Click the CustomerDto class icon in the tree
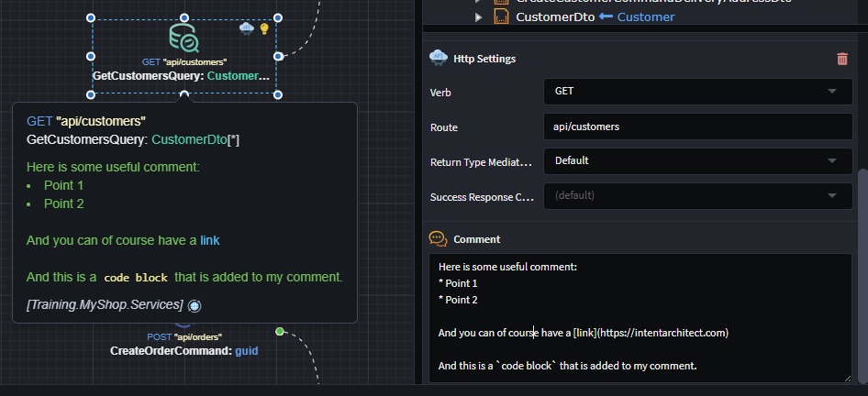The width and height of the screenshot is (868, 396). (x=501, y=16)
